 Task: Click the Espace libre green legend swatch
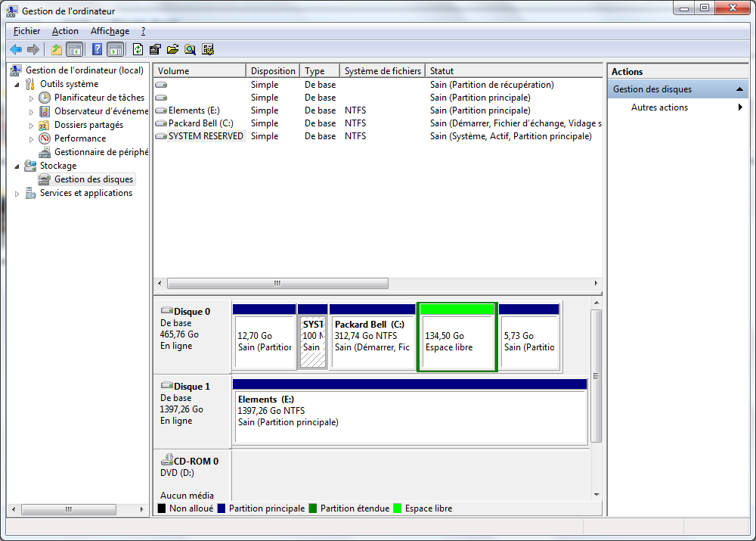[x=398, y=508]
